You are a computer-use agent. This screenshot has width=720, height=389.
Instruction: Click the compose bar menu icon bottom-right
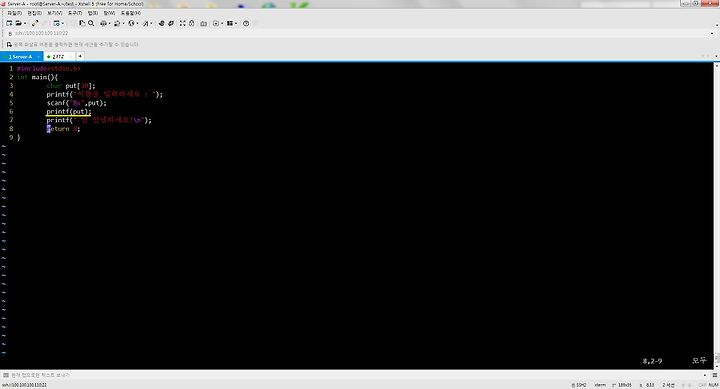[714, 375]
